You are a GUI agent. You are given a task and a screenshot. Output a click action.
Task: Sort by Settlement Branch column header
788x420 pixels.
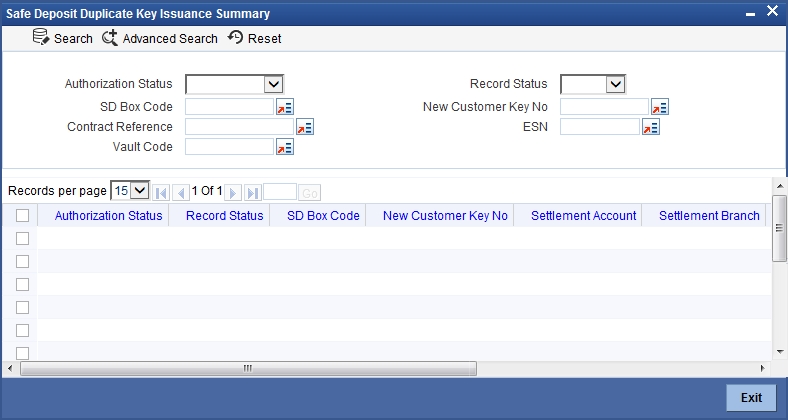[709, 216]
